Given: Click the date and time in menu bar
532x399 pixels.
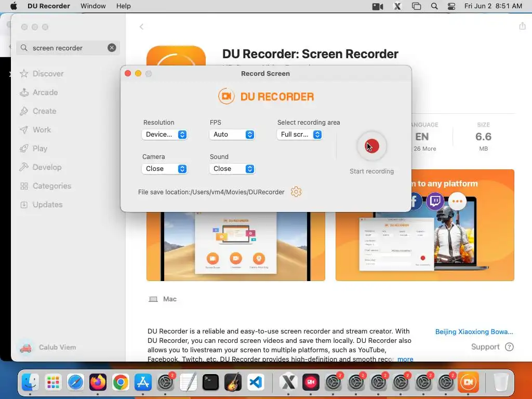Looking at the screenshot, I should tap(493, 6).
